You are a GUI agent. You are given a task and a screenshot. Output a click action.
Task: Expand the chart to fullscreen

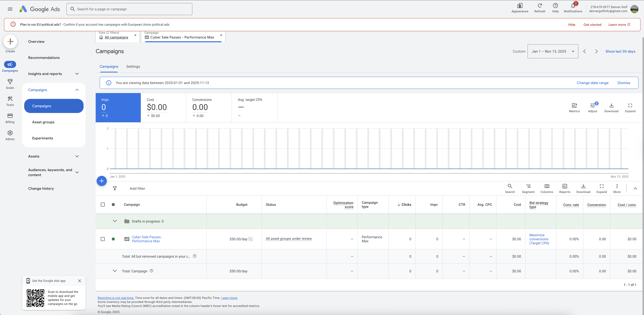tap(630, 108)
